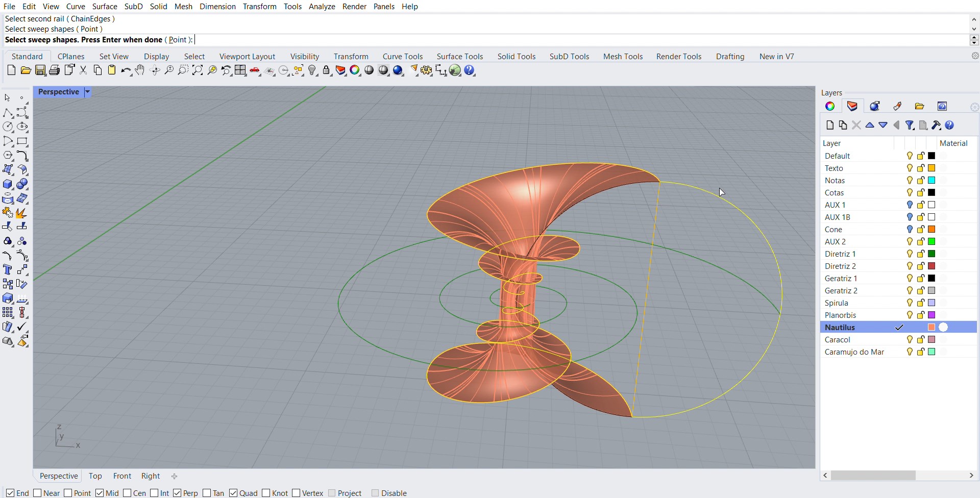980x498 pixels.
Task: Open Options via the gear icon
Action: [x=427, y=70]
